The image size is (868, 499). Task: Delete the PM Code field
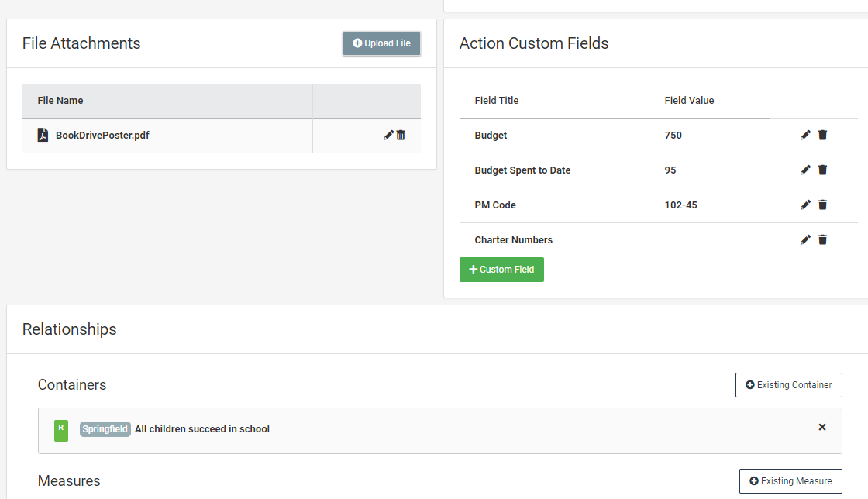822,205
